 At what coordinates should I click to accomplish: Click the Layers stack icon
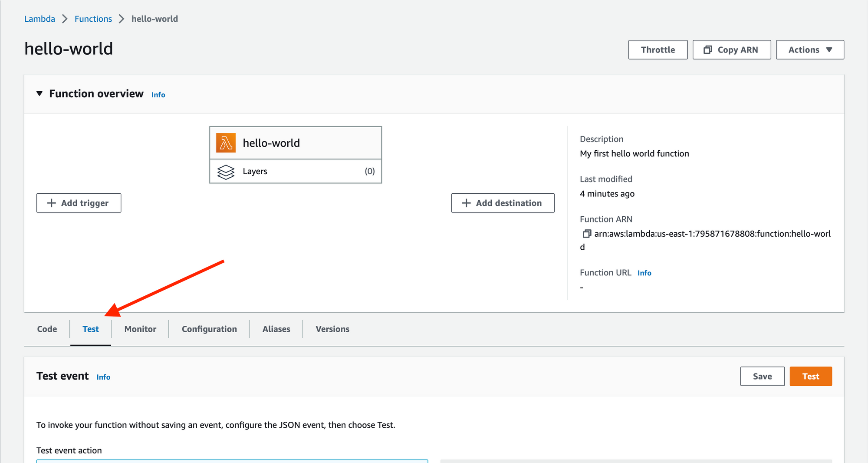pyautogui.click(x=226, y=172)
